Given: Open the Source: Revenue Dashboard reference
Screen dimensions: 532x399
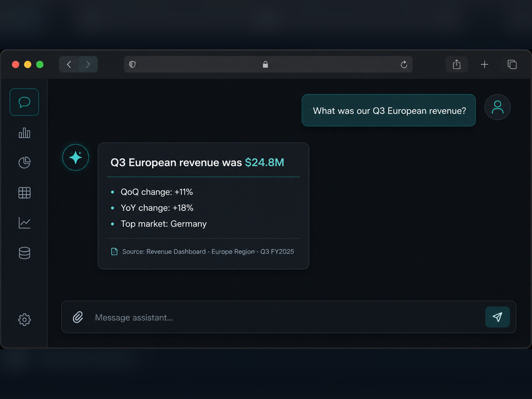Looking at the screenshot, I should coord(208,252).
